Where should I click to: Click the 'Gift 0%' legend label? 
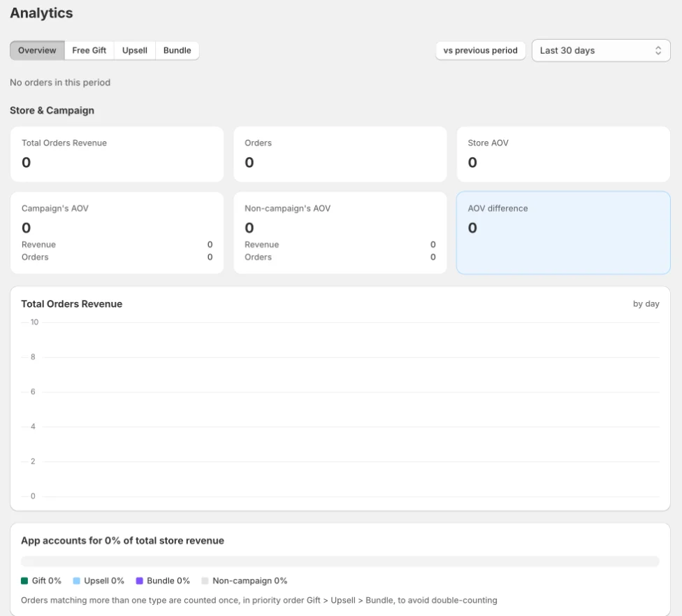point(47,581)
